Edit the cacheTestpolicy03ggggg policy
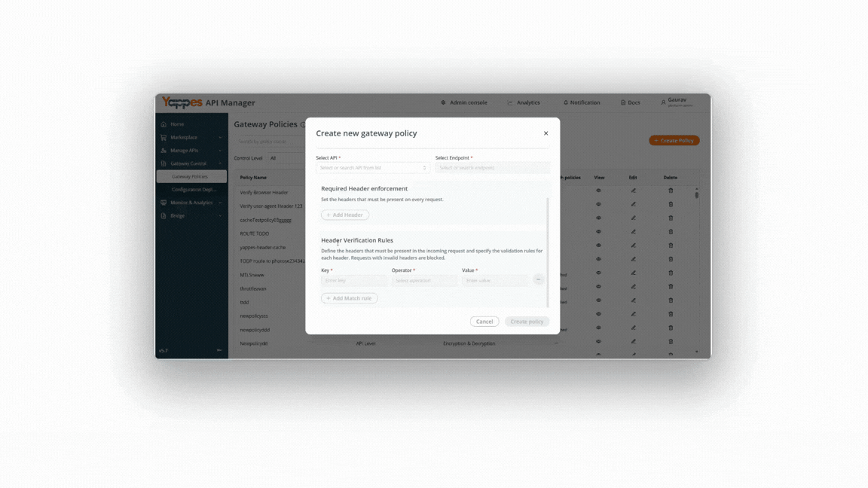This screenshot has height=488, width=868. (x=633, y=218)
